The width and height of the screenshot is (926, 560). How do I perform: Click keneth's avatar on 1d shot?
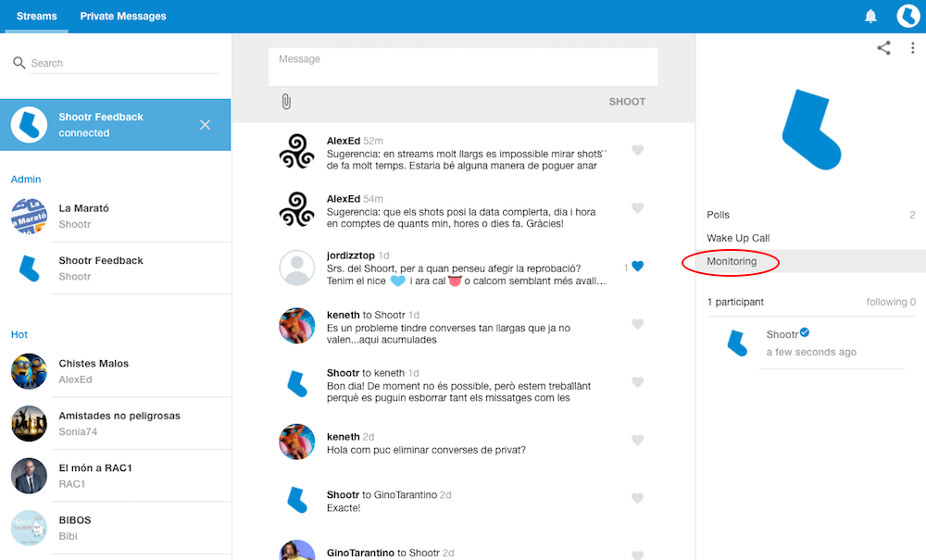click(x=297, y=325)
